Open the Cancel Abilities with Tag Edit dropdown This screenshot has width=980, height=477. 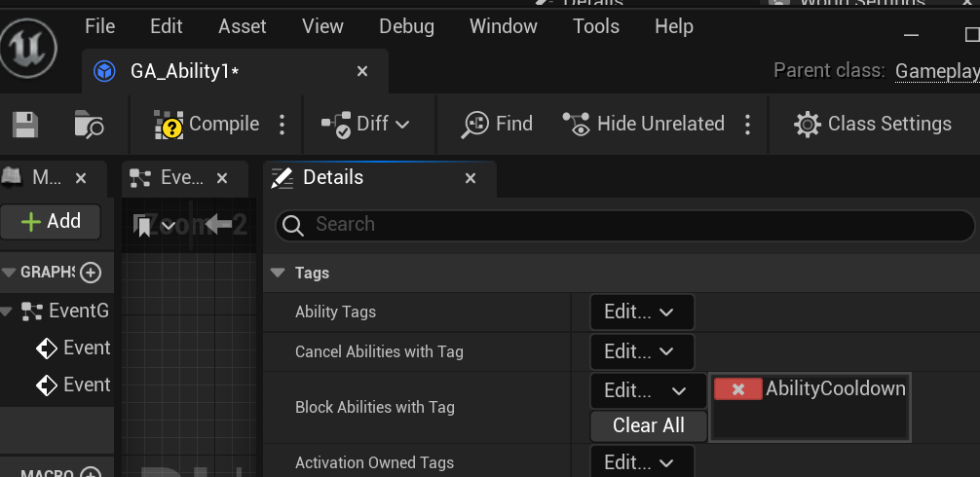click(641, 351)
